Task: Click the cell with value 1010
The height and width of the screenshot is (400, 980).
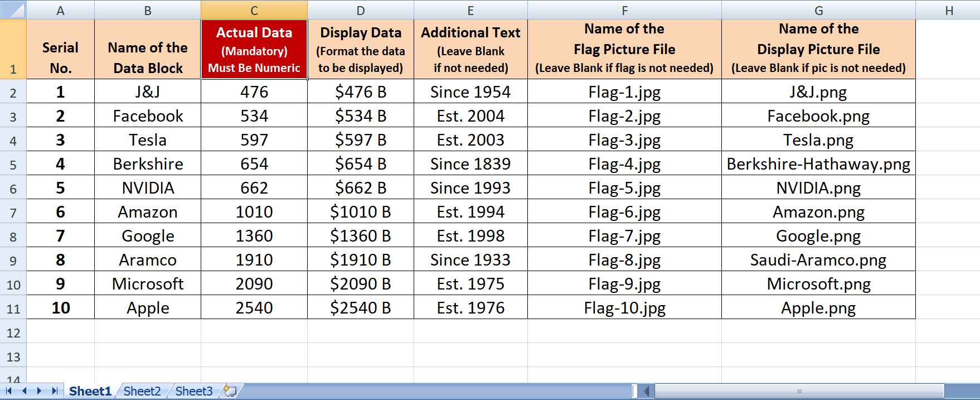Action: point(254,211)
